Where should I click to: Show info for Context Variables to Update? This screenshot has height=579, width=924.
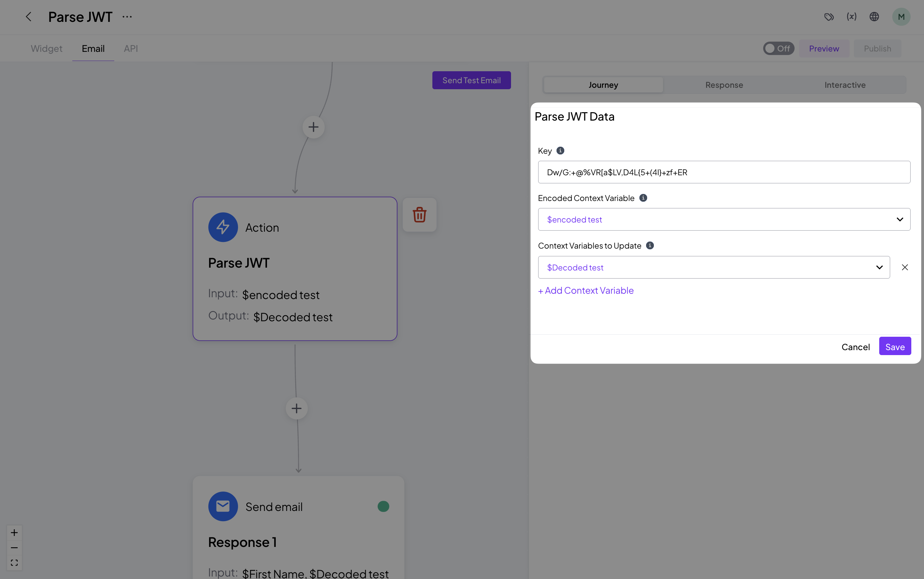[650, 245]
